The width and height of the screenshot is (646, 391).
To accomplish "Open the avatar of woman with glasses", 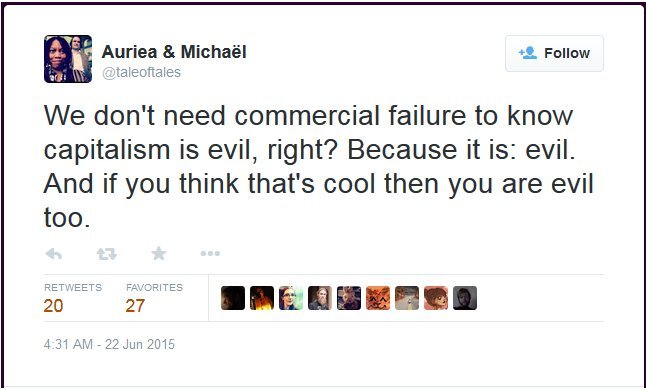I will (291, 298).
